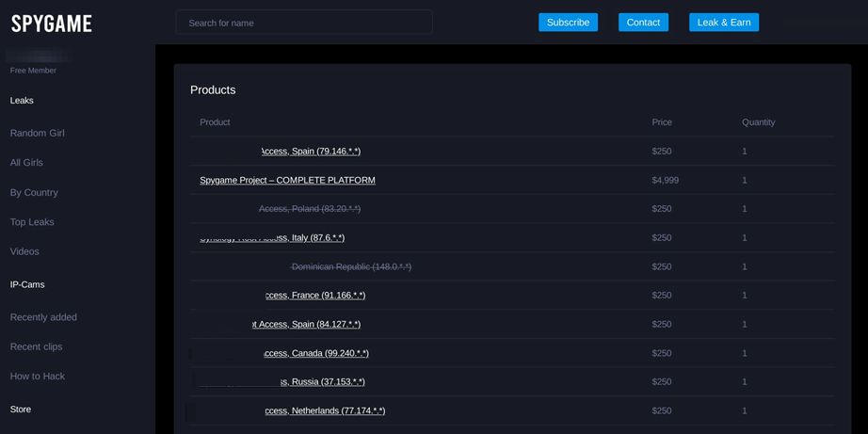The height and width of the screenshot is (434, 868).
Task: Open the Italy (87.6.*.*) product link
Action: click(272, 237)
